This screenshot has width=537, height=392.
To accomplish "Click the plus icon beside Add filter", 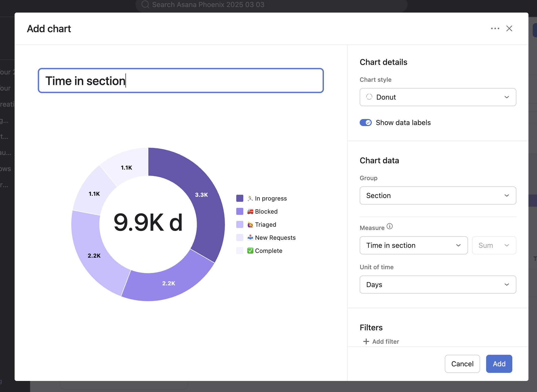I will (366, 341).
